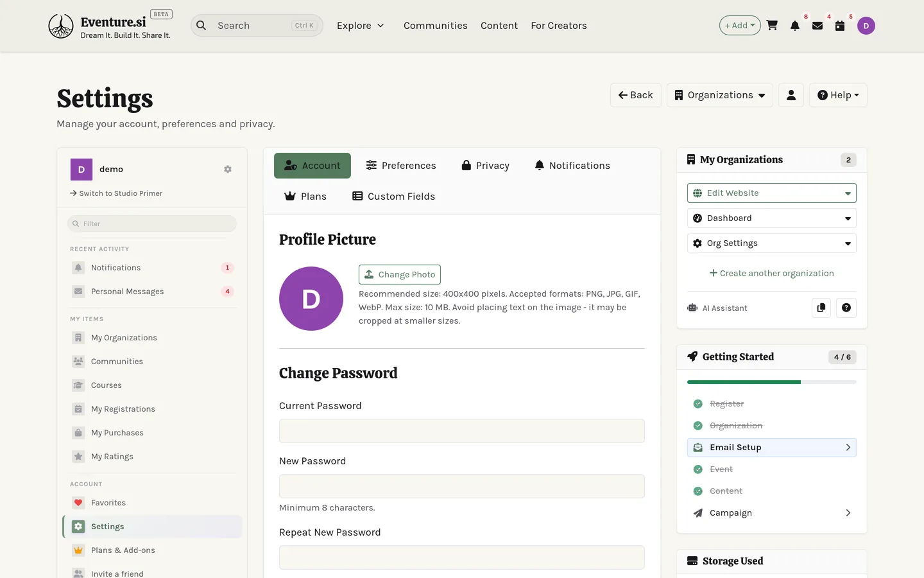The height and width of the screenshot is (578, 924).
Task: Open Communities in the top navigation
Action: point(436,26)
